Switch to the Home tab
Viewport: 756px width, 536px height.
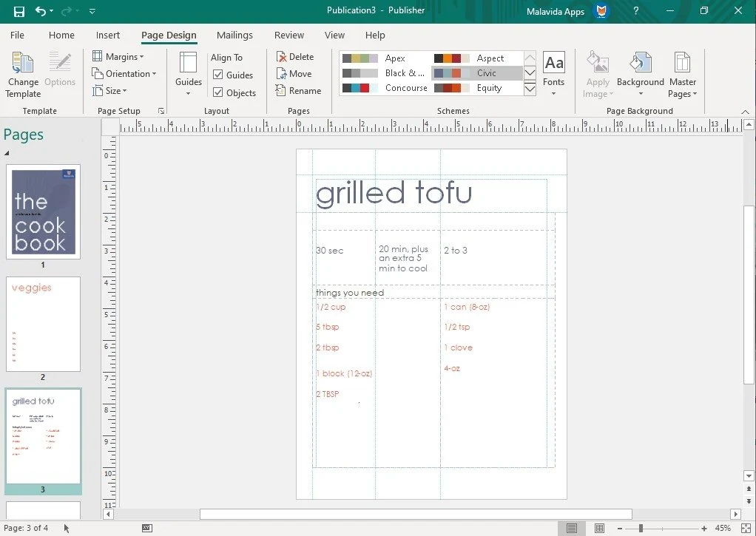click(61, 35)
